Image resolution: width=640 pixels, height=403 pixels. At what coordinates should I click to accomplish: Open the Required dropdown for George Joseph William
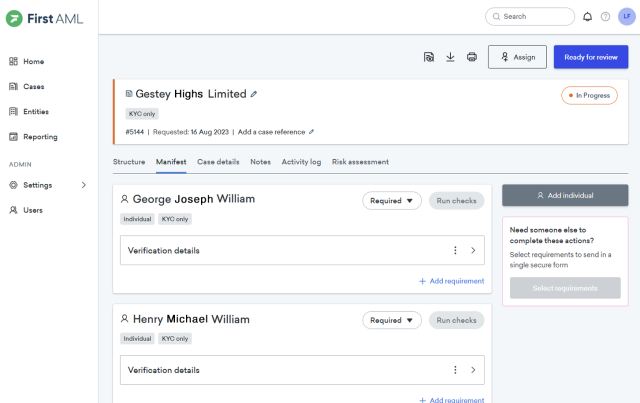tap(391, 201)
